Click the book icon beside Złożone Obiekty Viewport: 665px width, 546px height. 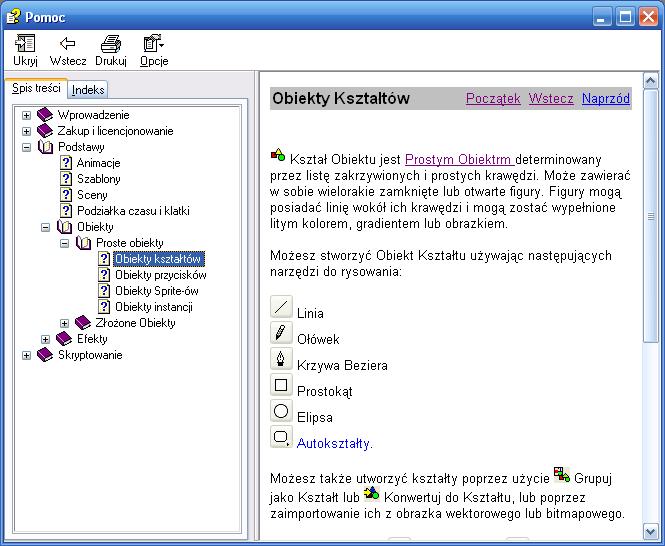[x=83, y=322]
